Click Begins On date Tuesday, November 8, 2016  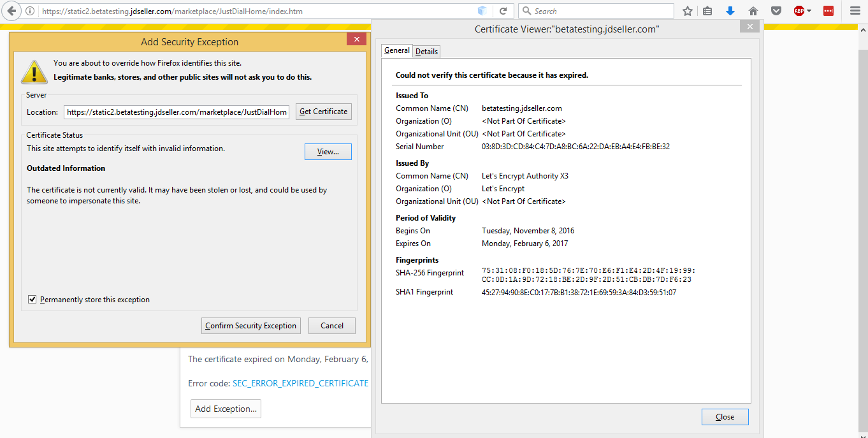(528, 231)
